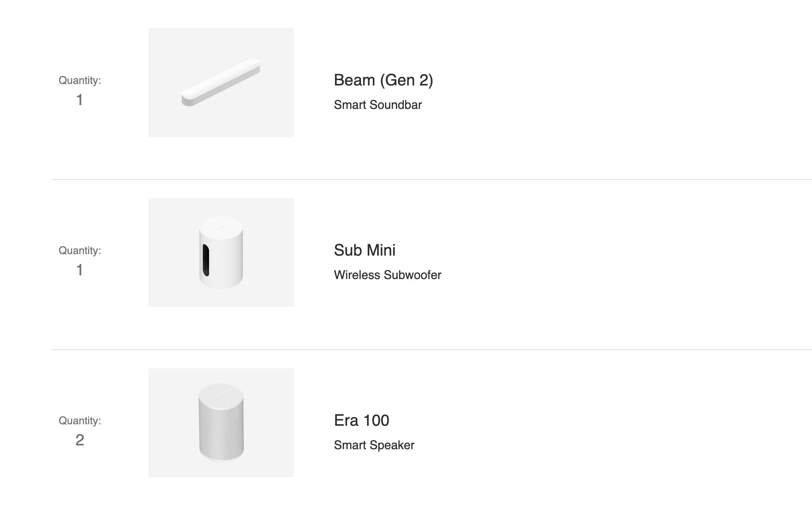Image resolution: width=812 pixels, height=518 pixels.
Task: Click the Beam (Gen 2) product title
Action: point(383,80)
